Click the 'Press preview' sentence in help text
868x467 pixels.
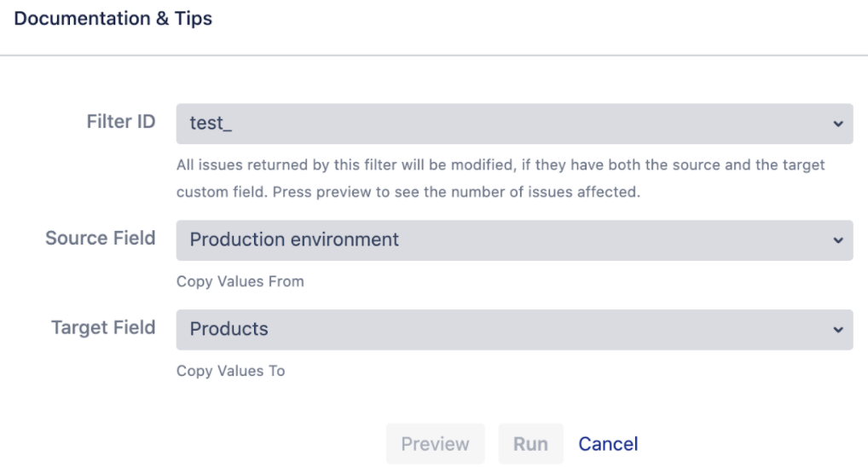pyautogui.click(x=456, y=192)
